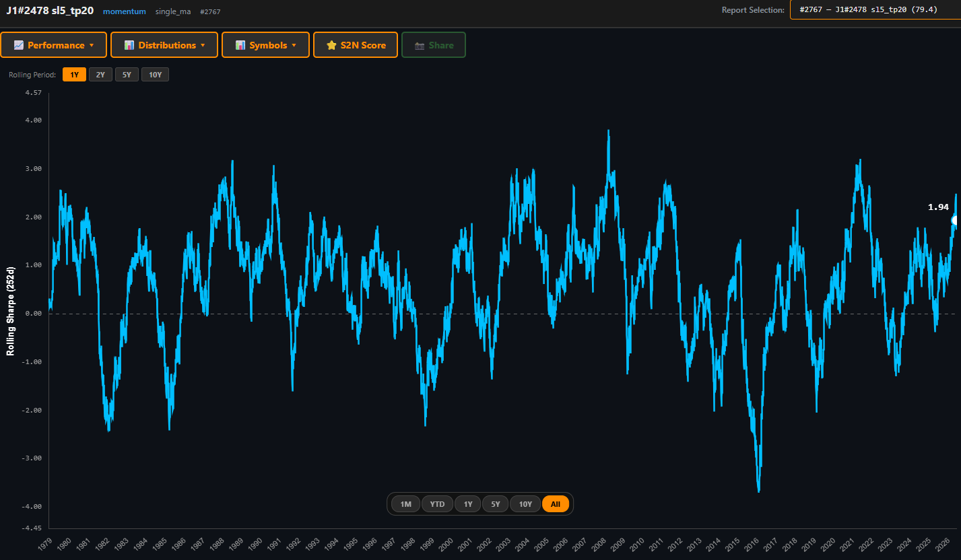Set rolling period to 2Y
The width and height of the screenshot is (961, 560).
coord(100,75)
